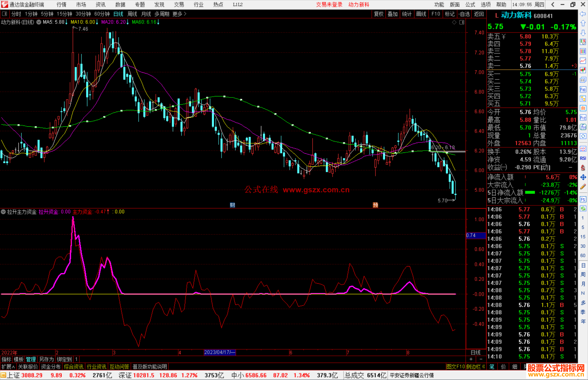Open the f(x) formula sidebar icon

(x=583, y=127)
